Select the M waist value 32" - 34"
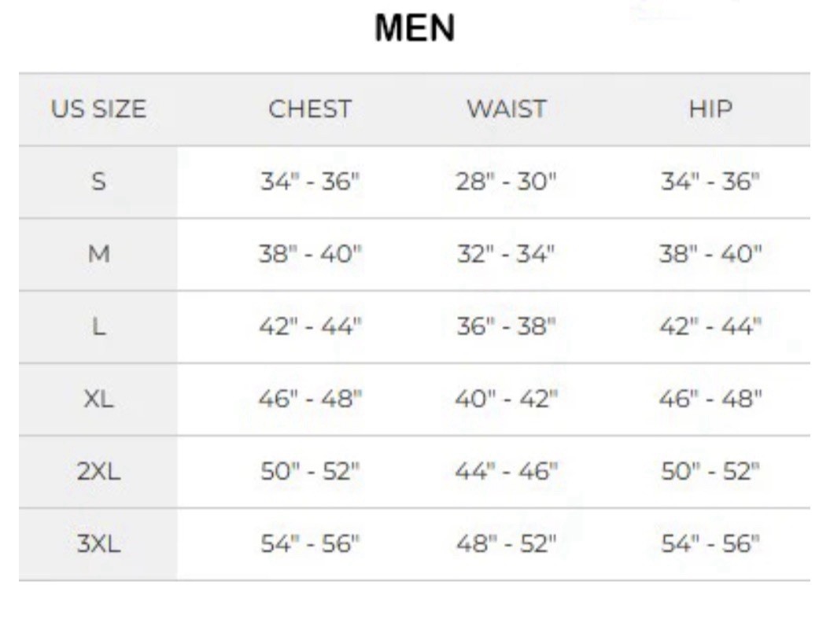 pos(506,254)
